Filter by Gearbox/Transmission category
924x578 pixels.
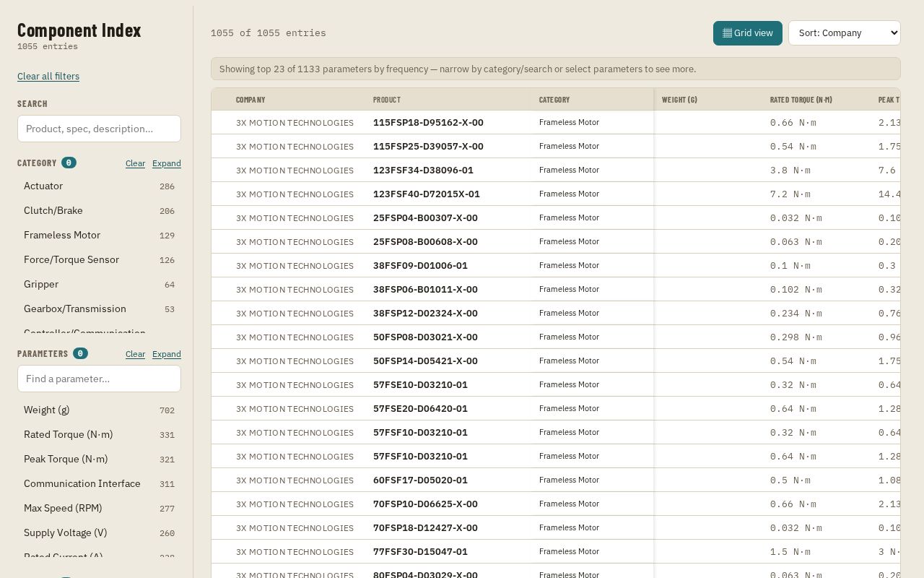tap(99, 309)
